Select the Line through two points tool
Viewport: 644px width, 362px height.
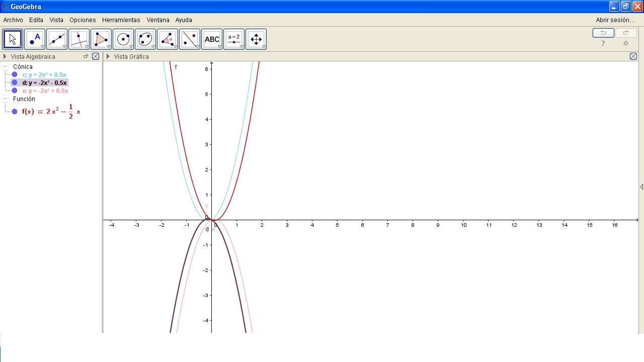point(57,39)
